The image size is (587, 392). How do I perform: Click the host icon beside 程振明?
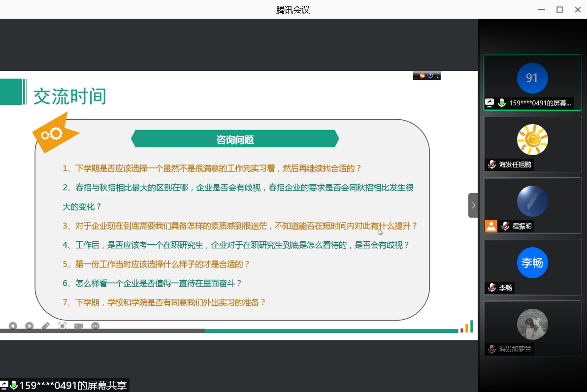pos(491,226)
